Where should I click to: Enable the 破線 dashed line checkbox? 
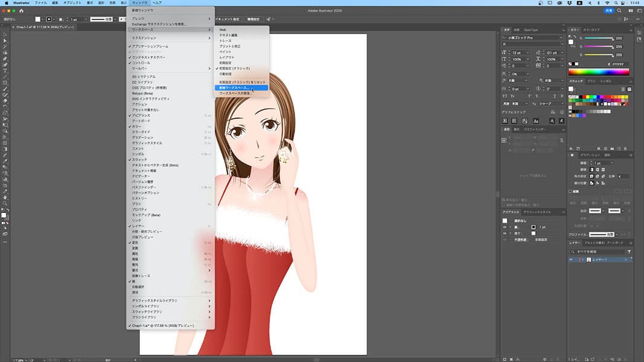(x=571, y=192)
